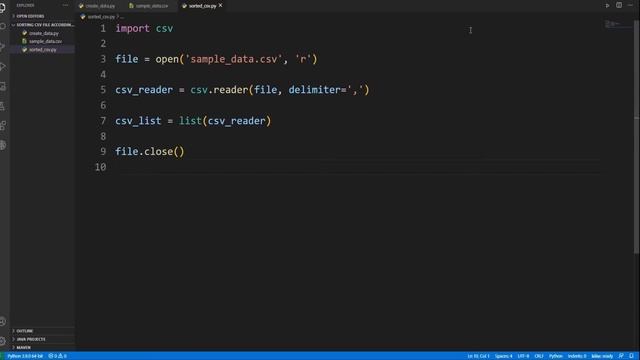This screenshot has width=640, height=360.
Task: Click 'sample_data.csv' string on line 3
Action: pos(233,59)
